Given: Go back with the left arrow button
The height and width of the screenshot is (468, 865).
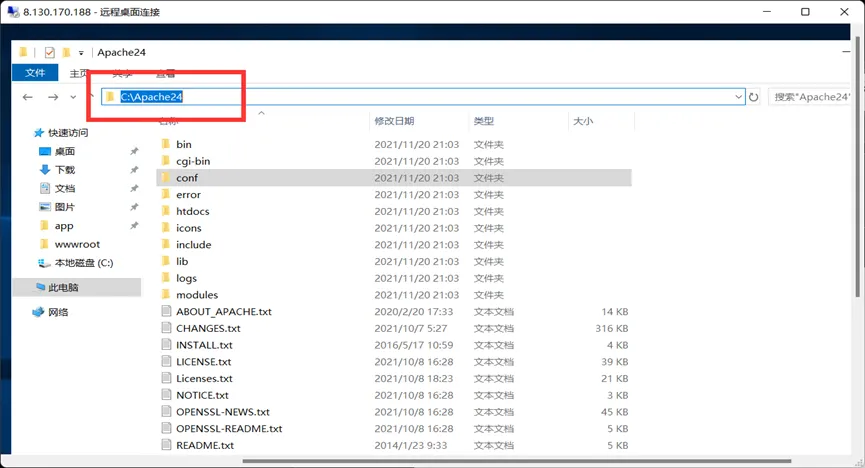Looking at the screenshot, I should click(x=28, y=97).
